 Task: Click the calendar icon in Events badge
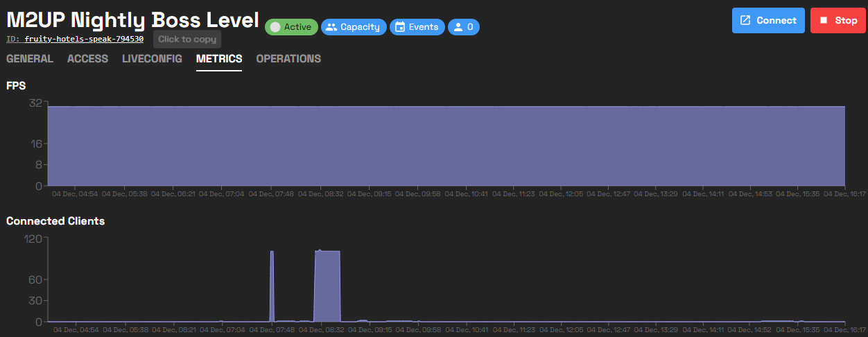coord(400,27)
